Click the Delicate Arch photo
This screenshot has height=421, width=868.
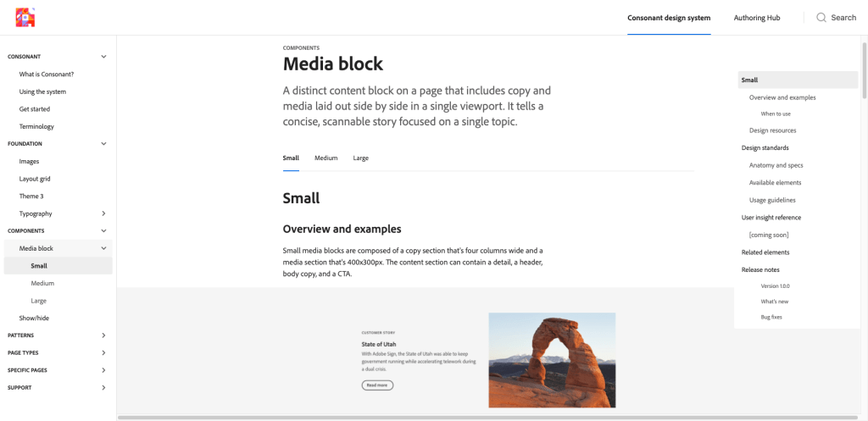coord(552,360)
